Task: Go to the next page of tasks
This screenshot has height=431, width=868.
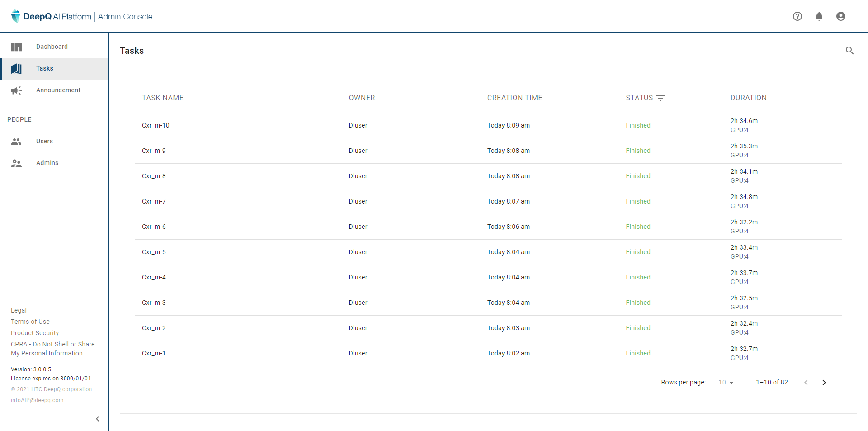Action: [824, 383]
